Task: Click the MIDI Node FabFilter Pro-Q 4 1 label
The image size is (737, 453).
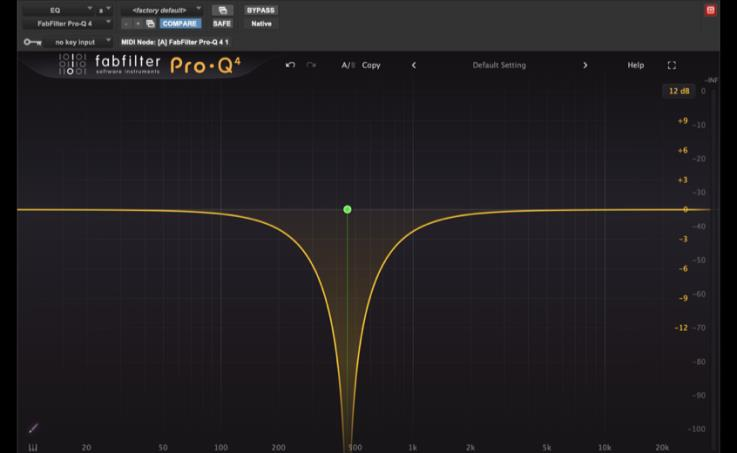Action: pos(175,42)
